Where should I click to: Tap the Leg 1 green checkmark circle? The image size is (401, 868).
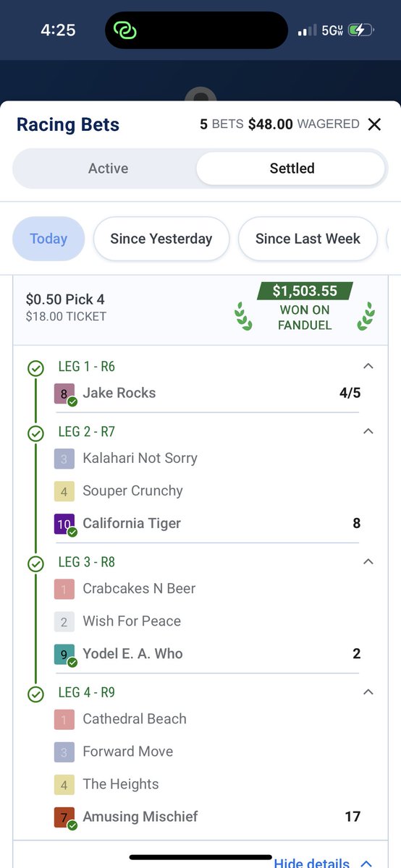[35, 368]
